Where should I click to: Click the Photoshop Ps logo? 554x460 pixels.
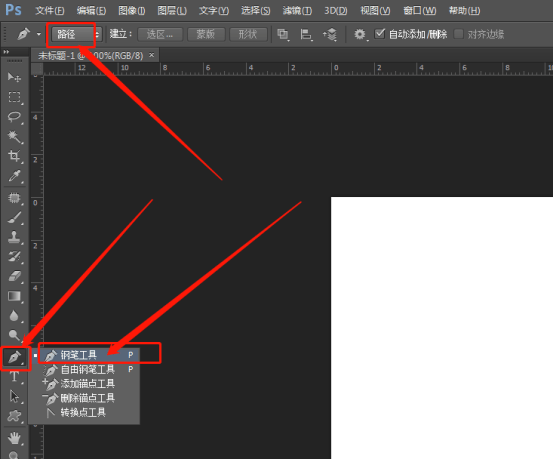[13, 10]
